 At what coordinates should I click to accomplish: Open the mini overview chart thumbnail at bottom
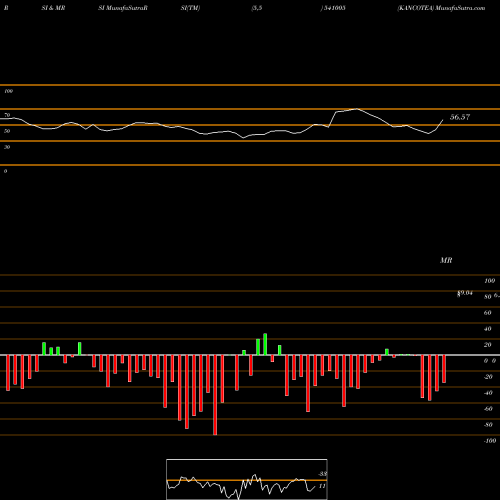(247, 479)
